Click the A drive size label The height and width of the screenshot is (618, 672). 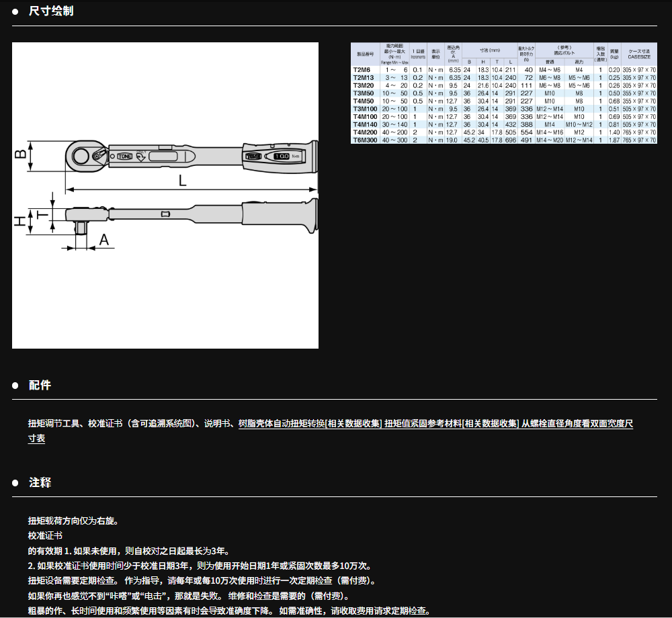click(x=104, y=239)
